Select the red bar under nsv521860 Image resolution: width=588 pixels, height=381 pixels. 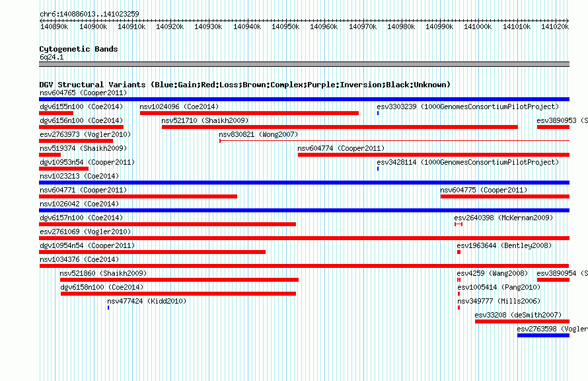click(x=179, y=280)
